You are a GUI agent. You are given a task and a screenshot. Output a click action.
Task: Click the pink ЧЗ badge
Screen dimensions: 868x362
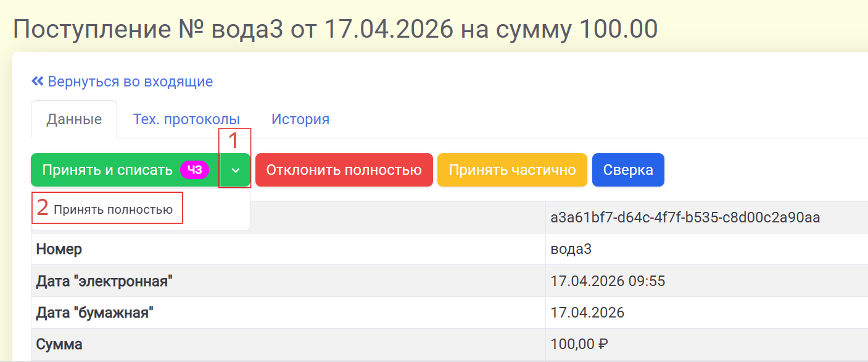pyautogui.click(x=194, y=170)
